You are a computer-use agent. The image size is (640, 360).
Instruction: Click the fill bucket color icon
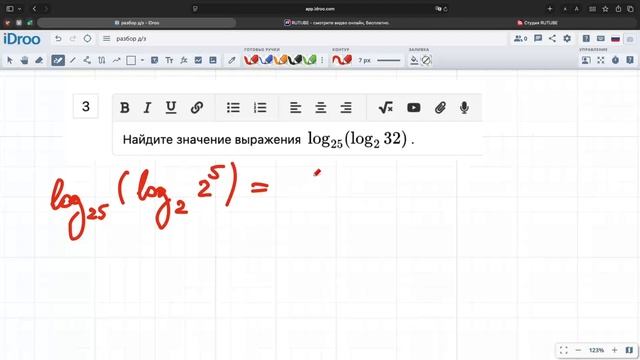(414, 60)
